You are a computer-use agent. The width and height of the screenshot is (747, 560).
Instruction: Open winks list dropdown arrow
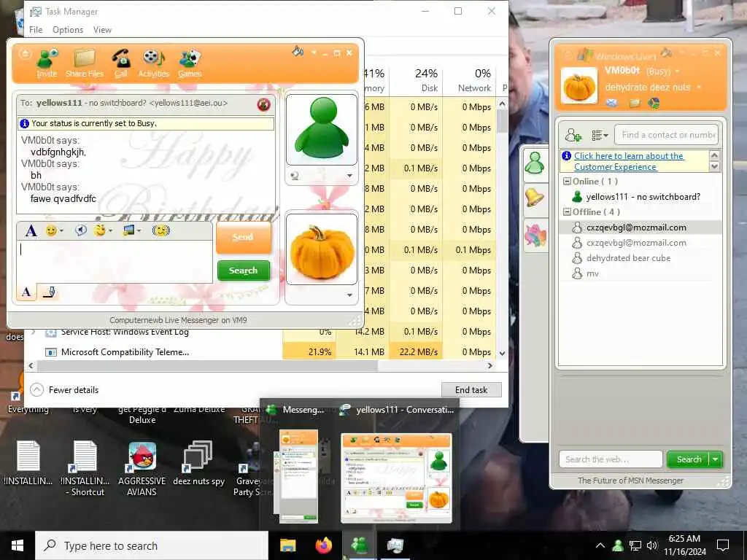coord(110,231)
